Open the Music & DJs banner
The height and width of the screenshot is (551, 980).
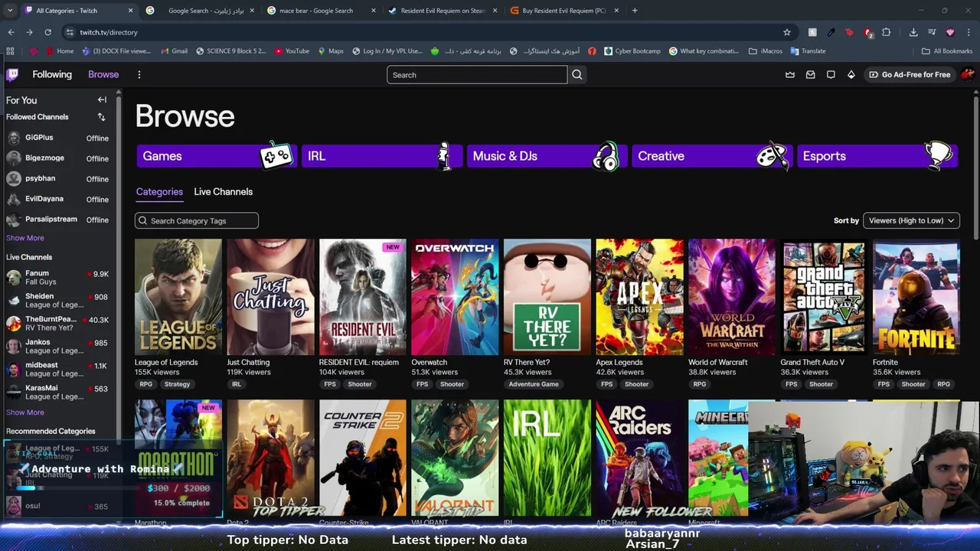547,156
